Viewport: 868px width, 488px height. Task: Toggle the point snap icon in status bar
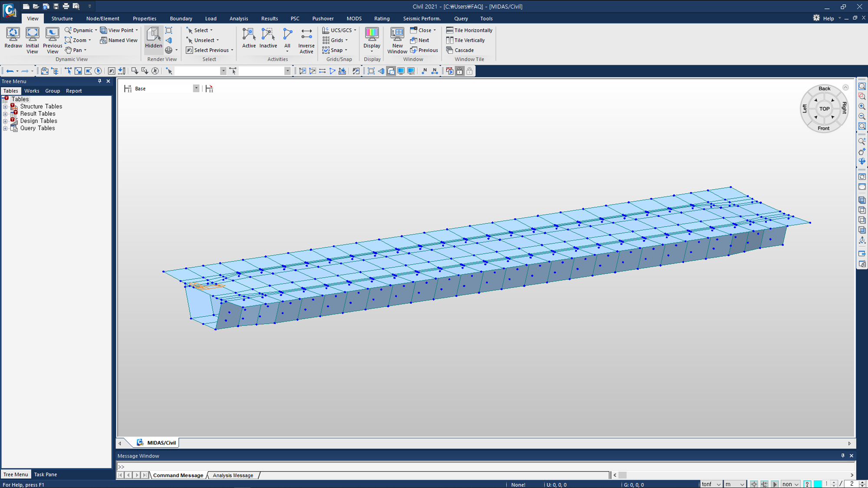click(x=754, y=484)
